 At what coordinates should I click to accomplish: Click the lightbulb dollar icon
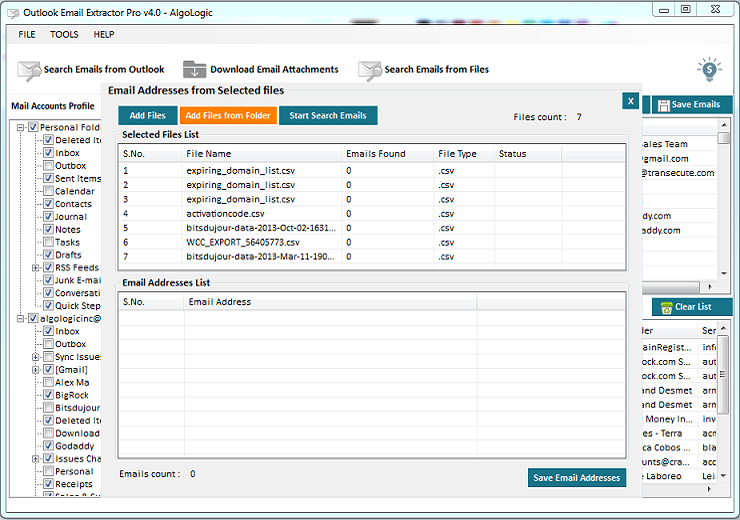coord(709,69)
